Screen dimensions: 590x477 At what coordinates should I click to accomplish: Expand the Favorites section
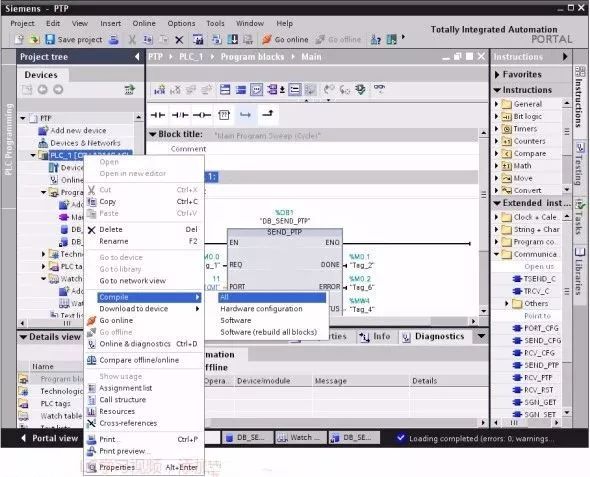[497, 74]
